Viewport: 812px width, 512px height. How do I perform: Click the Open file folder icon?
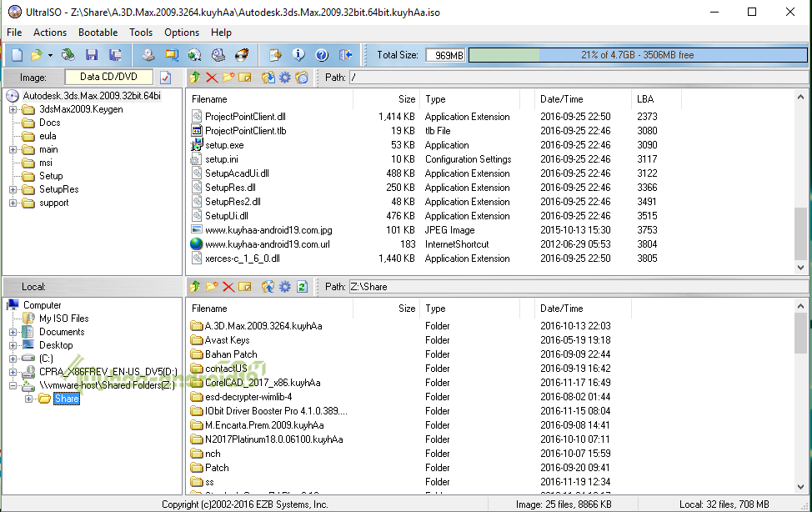point(36,55)
